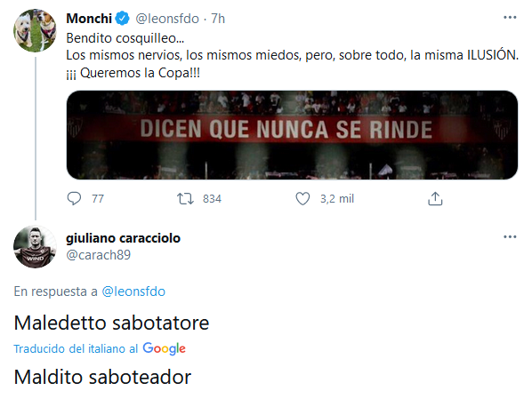Click the @carach89 handle
Screen dimensions: 532x399
point(99,255)
